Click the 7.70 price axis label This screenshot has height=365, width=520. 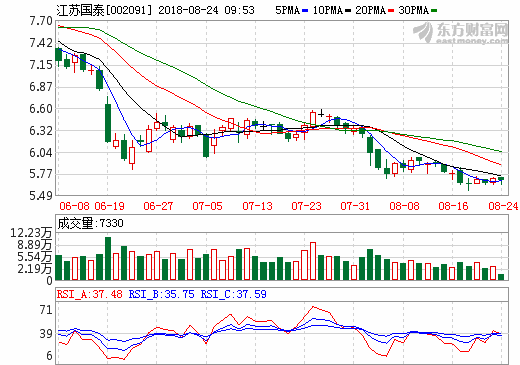coord(41,21)
